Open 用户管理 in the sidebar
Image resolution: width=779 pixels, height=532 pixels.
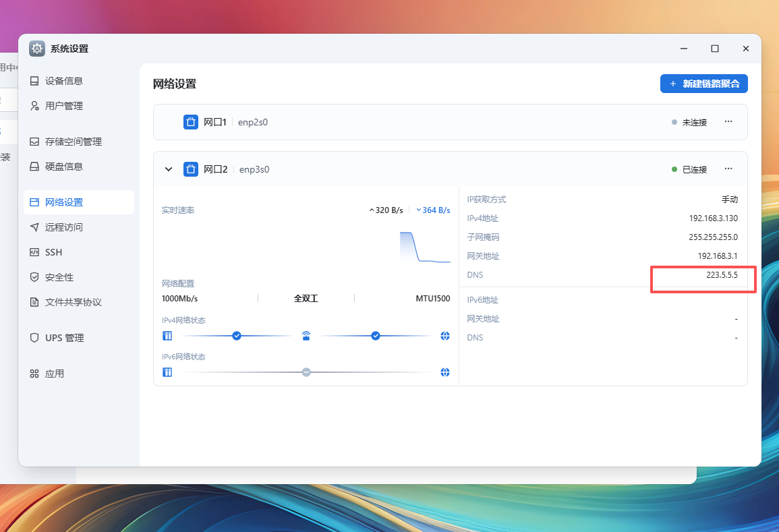pyautogui.click(x=78, y=106)
